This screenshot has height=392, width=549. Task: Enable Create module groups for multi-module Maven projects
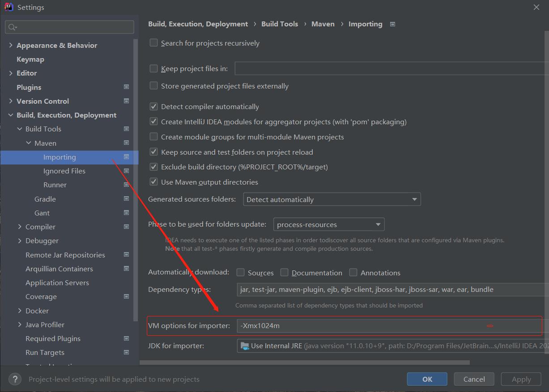tap(153, 136)
